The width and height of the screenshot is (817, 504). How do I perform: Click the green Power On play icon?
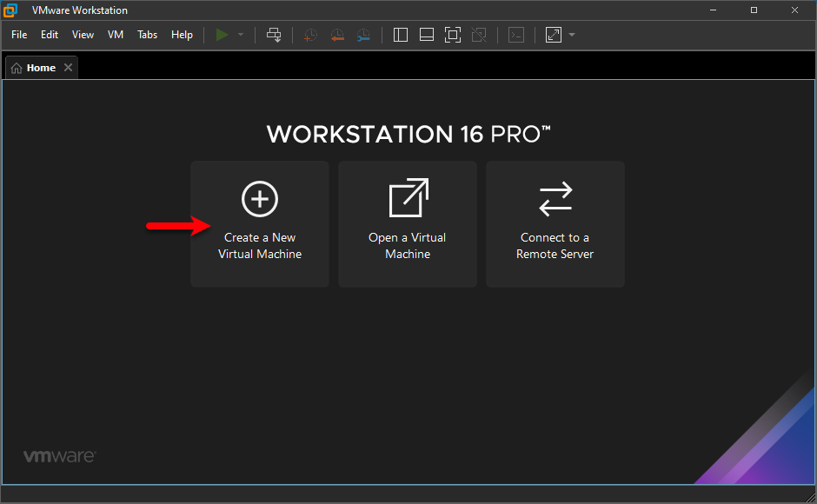coord(222,35)
